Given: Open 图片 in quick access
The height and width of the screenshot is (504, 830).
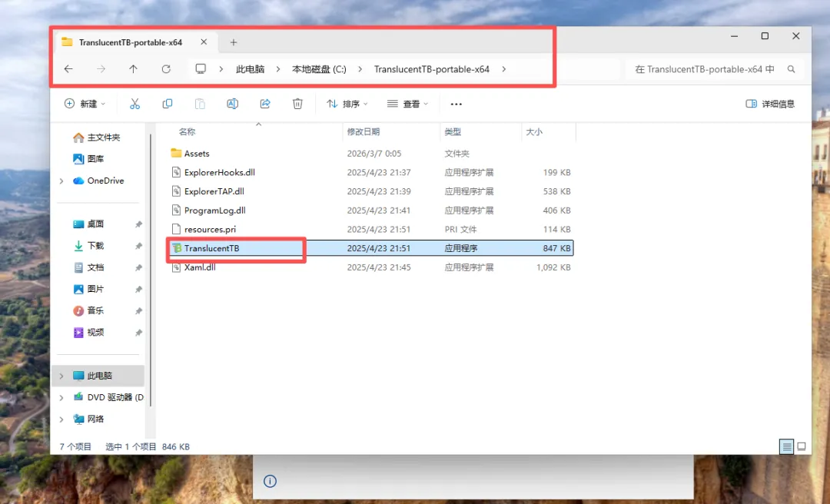Looking at the screenshot, I should 88,289.
